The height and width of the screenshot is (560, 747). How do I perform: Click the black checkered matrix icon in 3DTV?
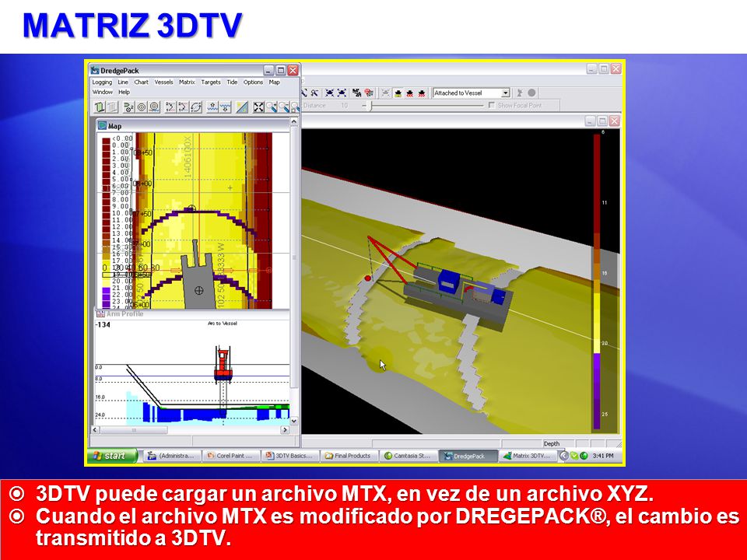pos(357,93)
